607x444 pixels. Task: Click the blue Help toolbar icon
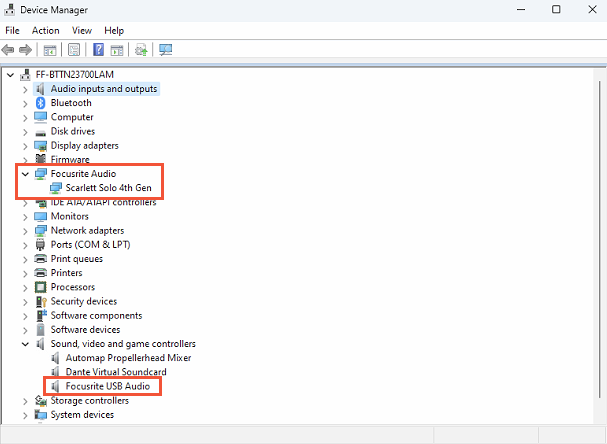pyautogui.click(x=99, y=49)
